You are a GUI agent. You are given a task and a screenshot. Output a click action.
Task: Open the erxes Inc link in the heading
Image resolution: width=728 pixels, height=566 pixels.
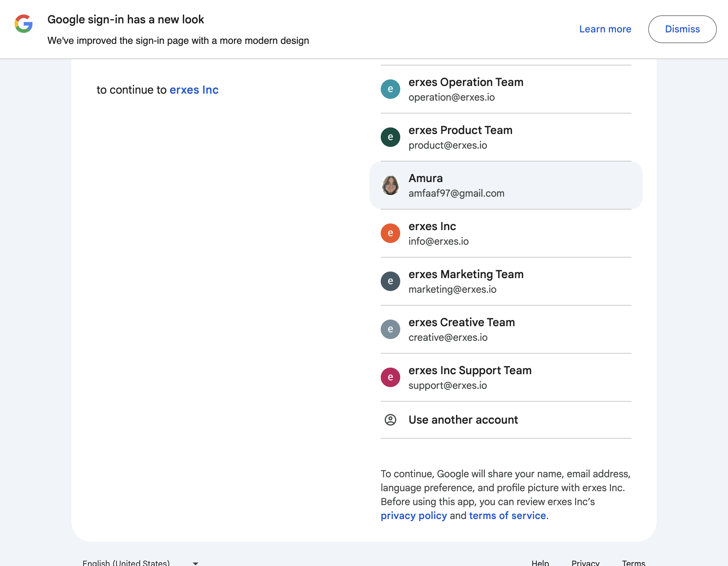(x=194, y=90)
